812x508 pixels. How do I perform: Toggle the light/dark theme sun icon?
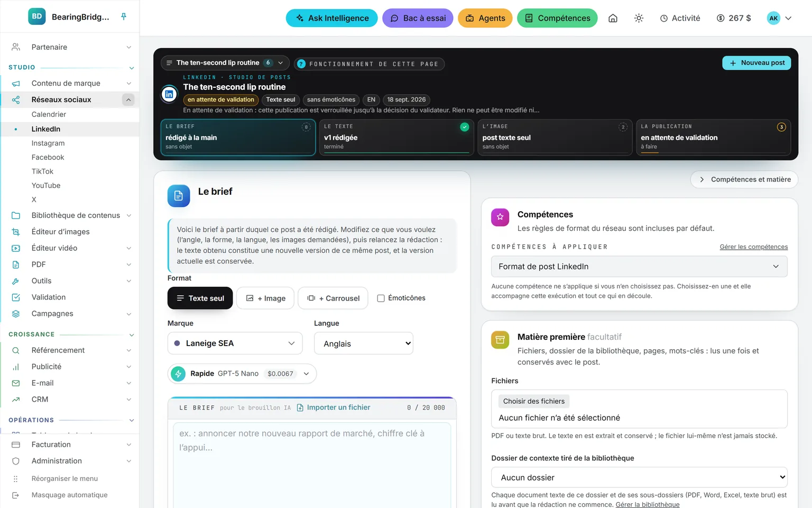pos(639,18)
